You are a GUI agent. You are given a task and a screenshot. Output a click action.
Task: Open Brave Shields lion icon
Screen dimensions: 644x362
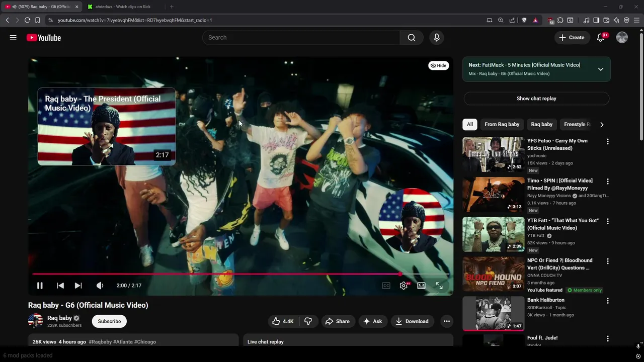(524, 20)
